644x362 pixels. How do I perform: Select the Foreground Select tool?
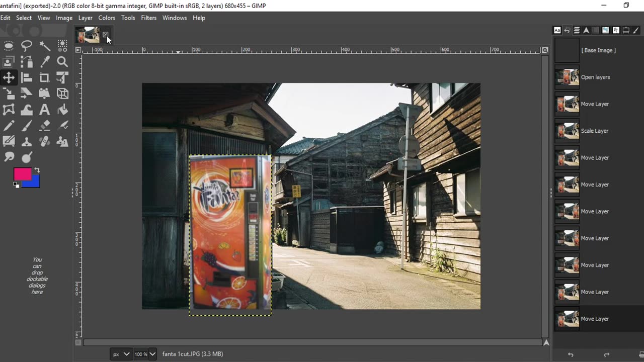[x=9, y=62]
